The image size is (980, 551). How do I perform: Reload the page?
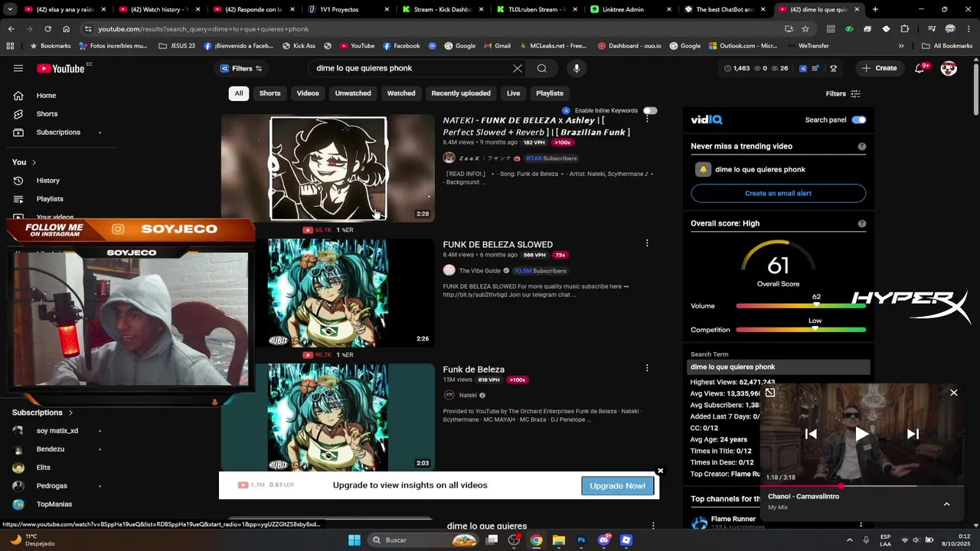pos(47,28)
